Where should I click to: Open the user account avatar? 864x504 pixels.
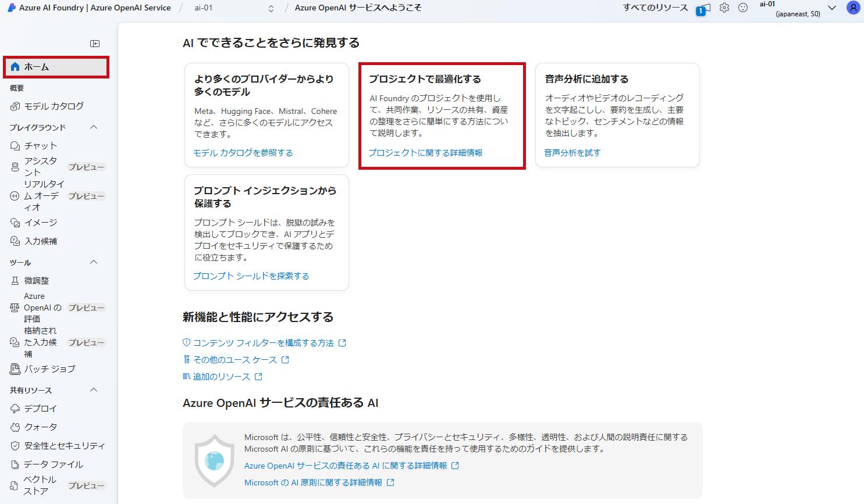[853, 8]
